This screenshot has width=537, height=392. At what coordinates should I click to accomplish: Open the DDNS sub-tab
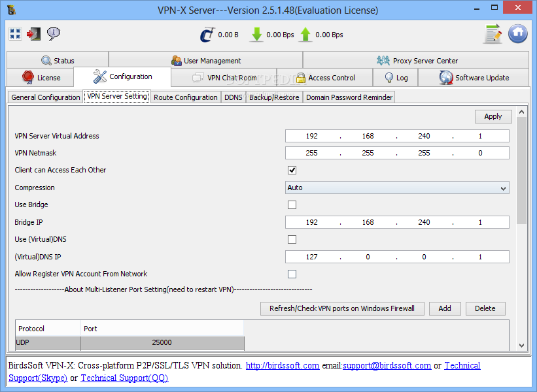click(234, 97)
